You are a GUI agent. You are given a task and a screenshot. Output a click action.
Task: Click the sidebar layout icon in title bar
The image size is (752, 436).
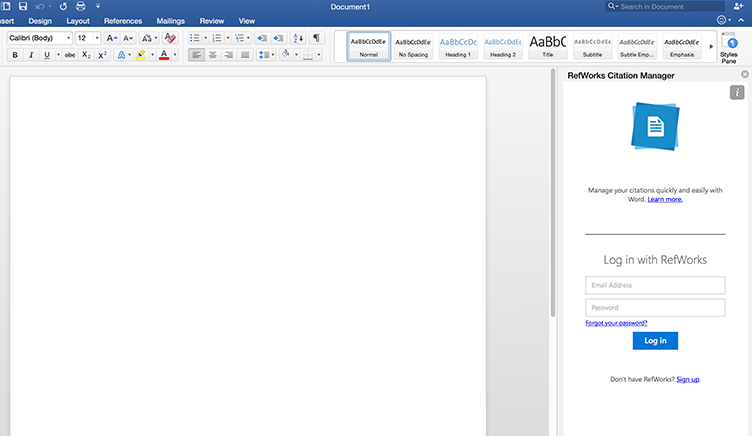[6, 6]
